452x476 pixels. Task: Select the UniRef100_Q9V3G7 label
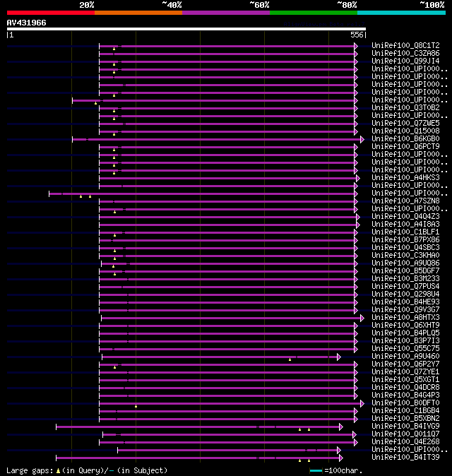(405, 309)
